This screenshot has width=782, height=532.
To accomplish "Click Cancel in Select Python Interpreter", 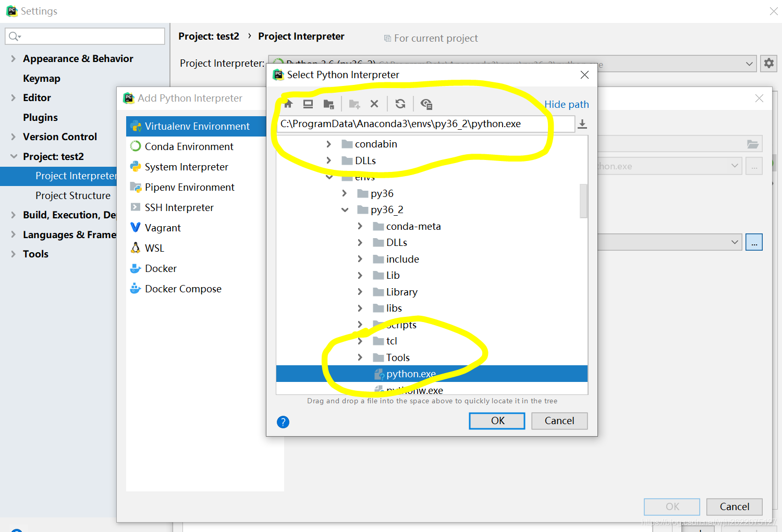I will (559, 421).
